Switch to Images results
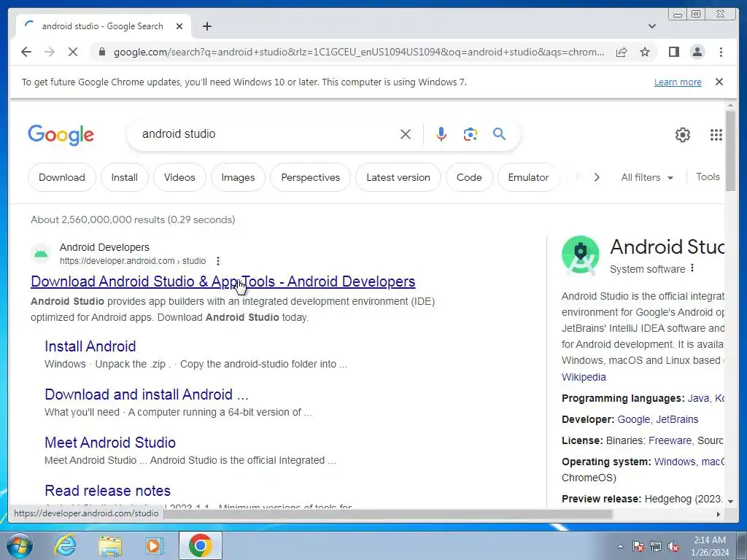The width and height of the screenshot is (747, 560). coord(239,177)
